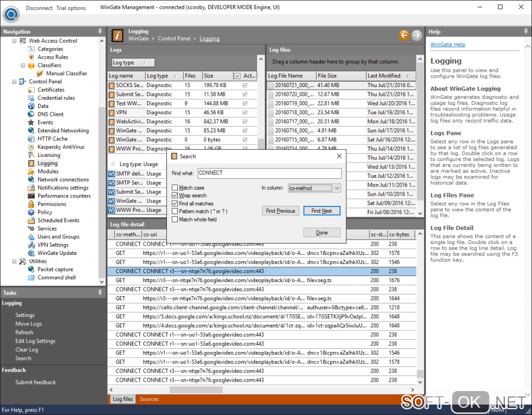Viewport: 532px width, 415px height.
Task: Click the Log type grouping box
Action: pos(134,63)
